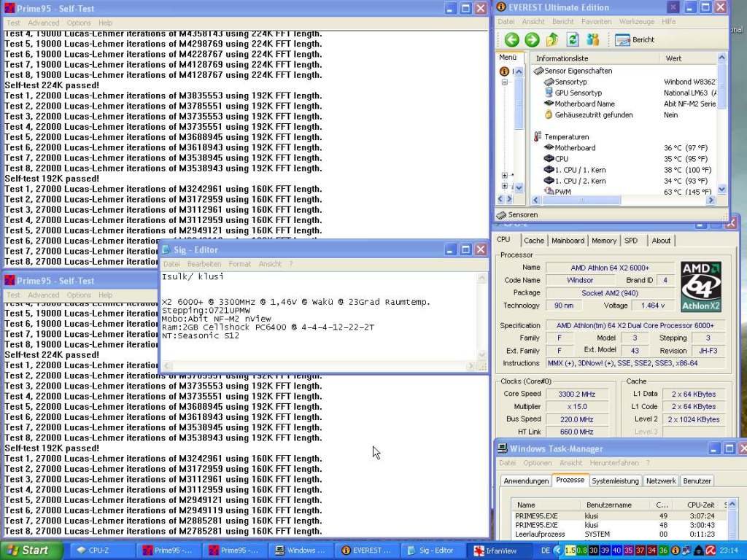Click the black 30 tray icon
The height and width of the screenshot is (560, 747).
tap(593, 551)
